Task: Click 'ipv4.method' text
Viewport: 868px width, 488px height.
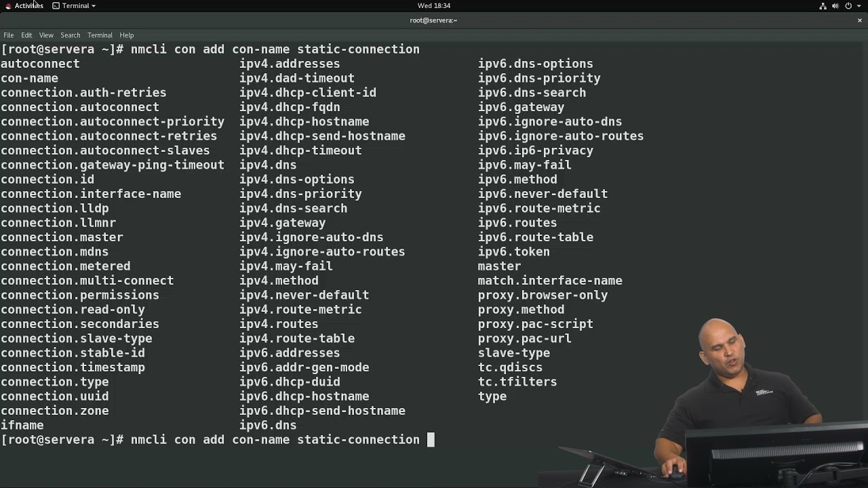Action: tap(279, 281)
